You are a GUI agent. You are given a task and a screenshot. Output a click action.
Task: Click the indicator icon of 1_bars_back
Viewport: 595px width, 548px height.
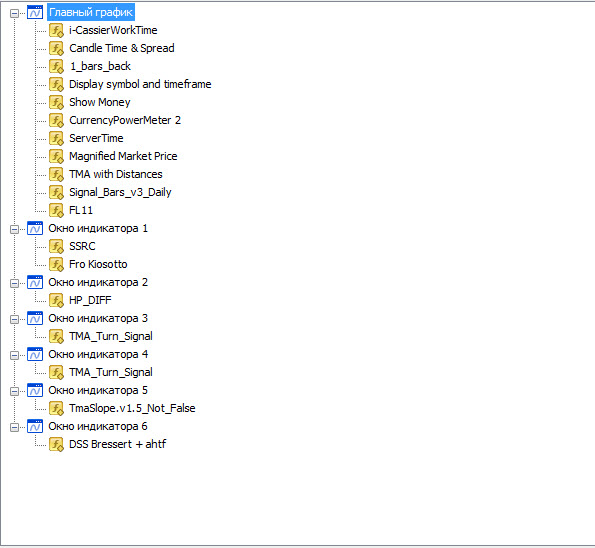pyautogui.click(x=57, y=67)
